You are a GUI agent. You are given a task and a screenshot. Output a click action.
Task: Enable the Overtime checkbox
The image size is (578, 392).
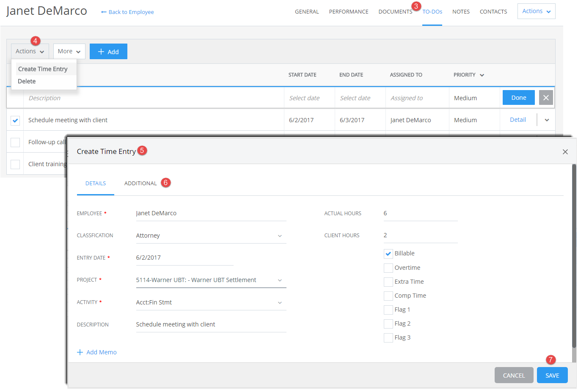pyautogui.click(x=388, y=268)
